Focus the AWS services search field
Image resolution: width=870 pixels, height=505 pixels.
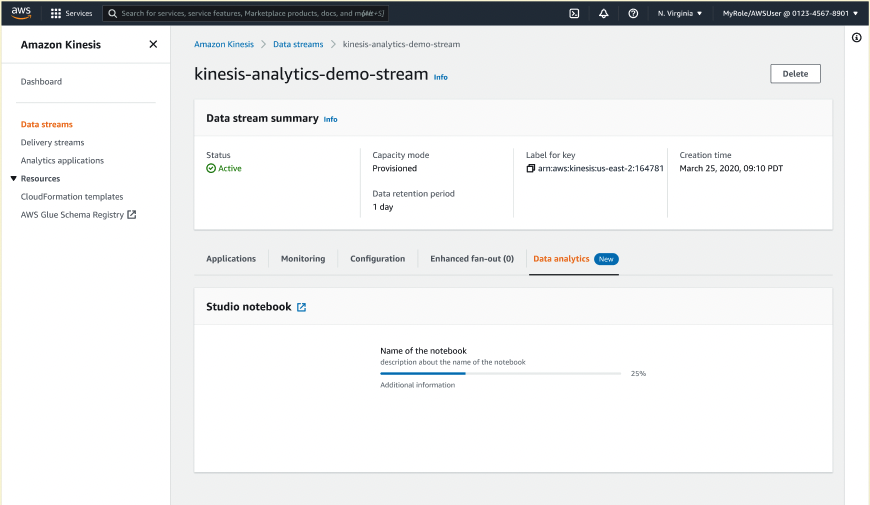[245, 13]
